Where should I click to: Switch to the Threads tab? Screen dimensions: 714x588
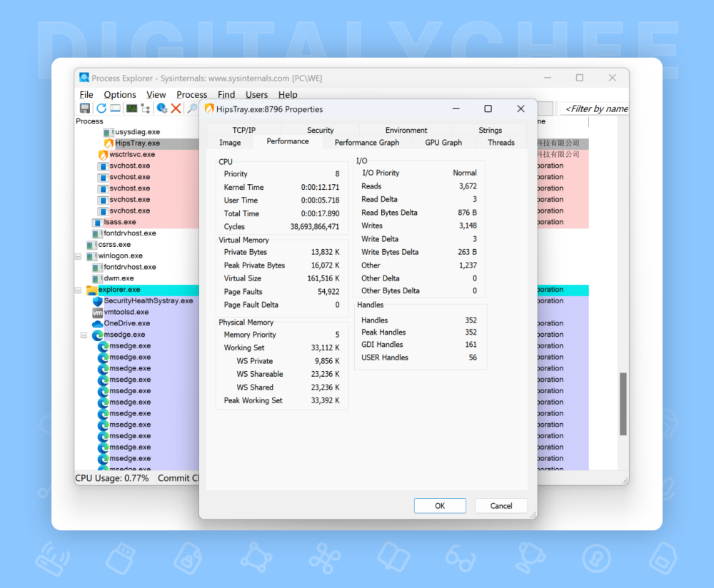(x=501, y=143)
